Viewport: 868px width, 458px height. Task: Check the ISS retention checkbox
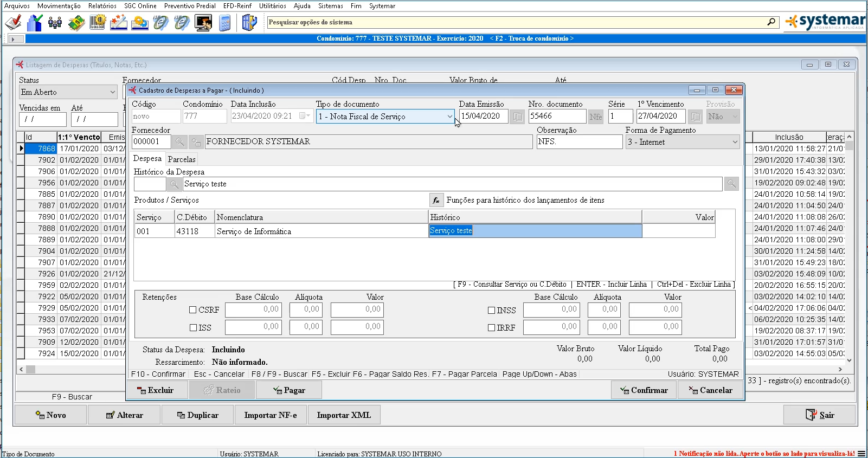click(x=192, y=328)
